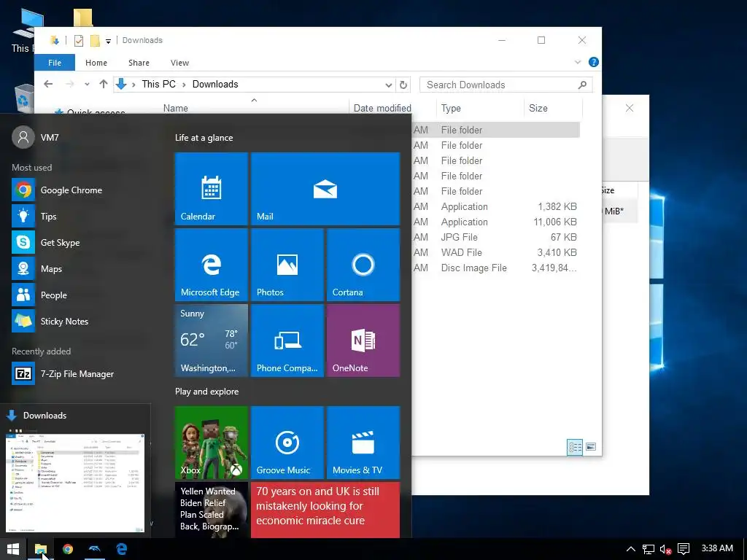Launch the OneNote tile
The width and height of the screenshot is (747, 560).
[363, 341]
